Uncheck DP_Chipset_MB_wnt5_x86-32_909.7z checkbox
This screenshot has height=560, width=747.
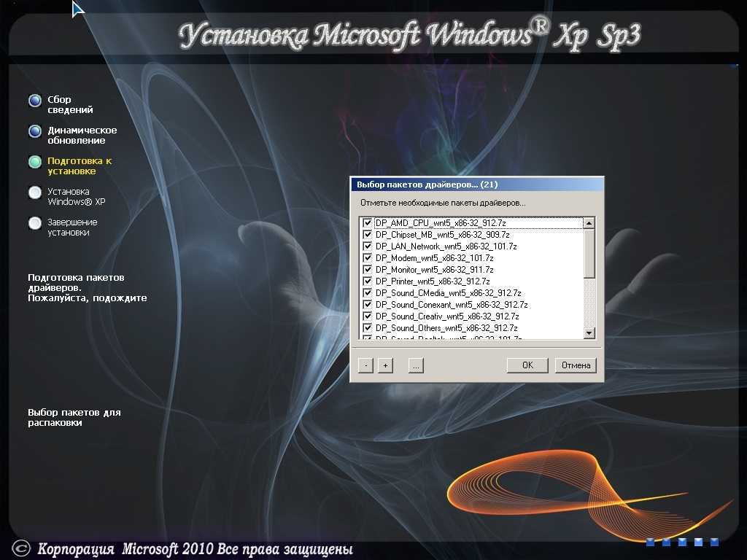pos(368,234)
